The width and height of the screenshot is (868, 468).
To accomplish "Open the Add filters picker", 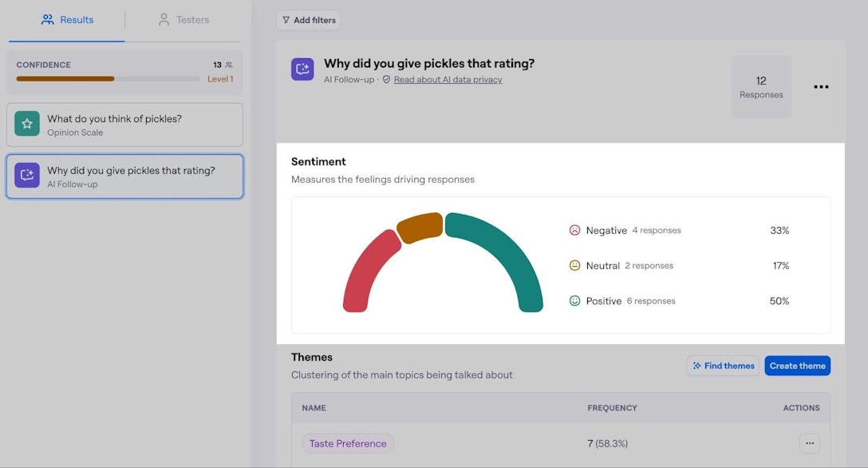I will [309, 20].
